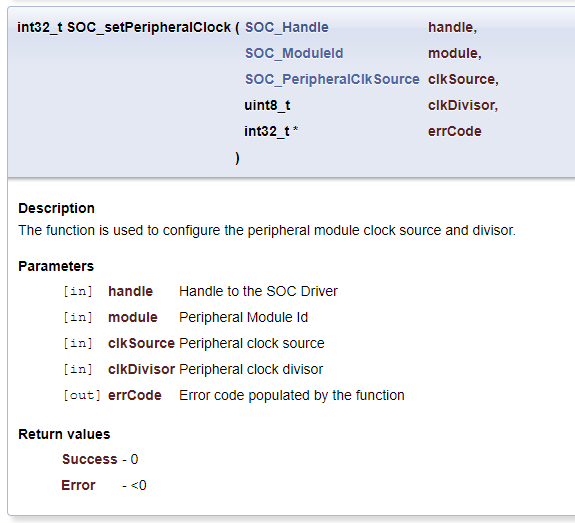The image size is (575, 523).
Task: Click the clkSource parameter in signature
Action: pos(461,79)
